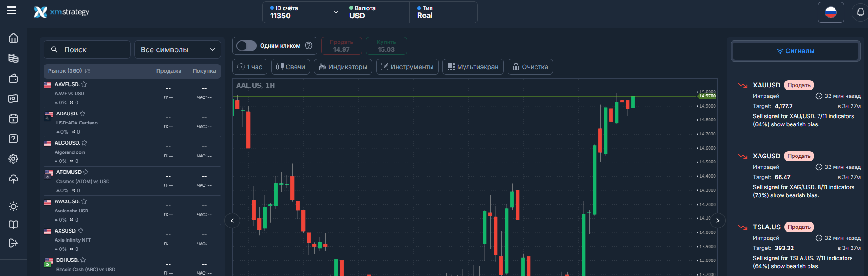
Task: Open the book guide sidebar icon
Action: (13, 225)
